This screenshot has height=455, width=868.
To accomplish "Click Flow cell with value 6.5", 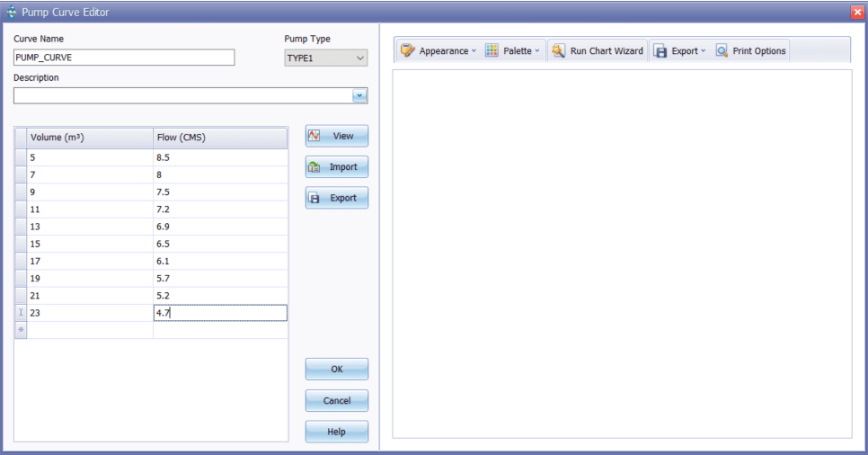I will coord(220,244).
